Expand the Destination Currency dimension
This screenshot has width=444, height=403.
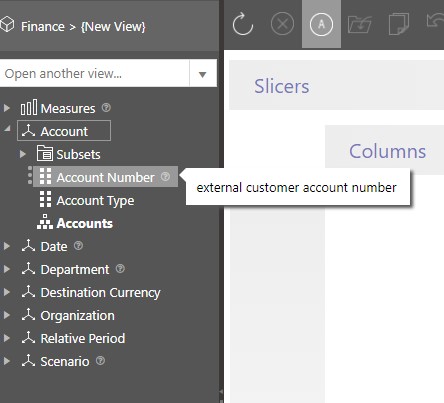point(6,292)
